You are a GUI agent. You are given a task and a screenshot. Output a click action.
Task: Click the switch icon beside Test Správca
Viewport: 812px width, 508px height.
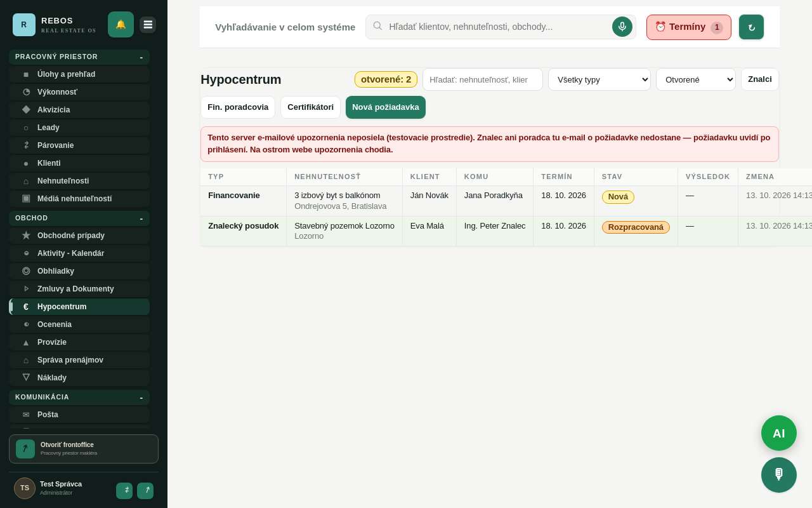tap(124, 491)
